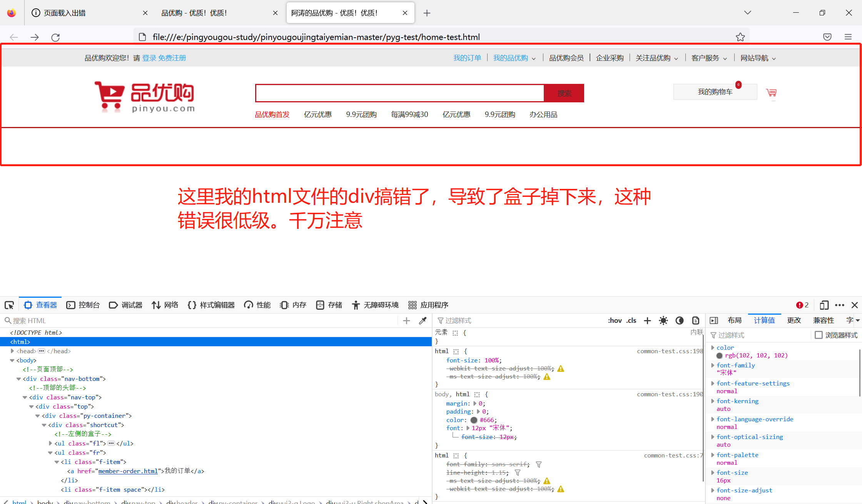Toggle the :hov pseudo-class panel
862x504 pixels.
615,320
